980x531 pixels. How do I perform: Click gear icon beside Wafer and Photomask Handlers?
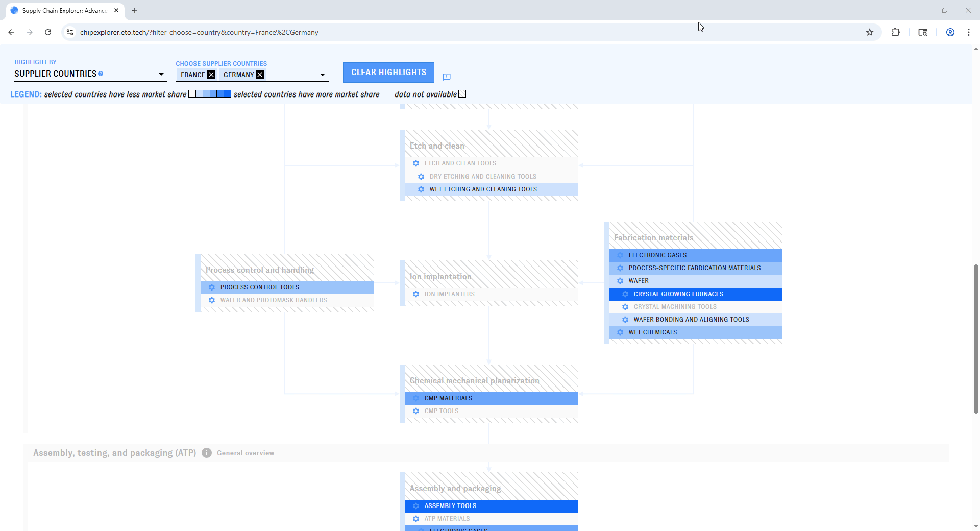(x=212, y=300)
